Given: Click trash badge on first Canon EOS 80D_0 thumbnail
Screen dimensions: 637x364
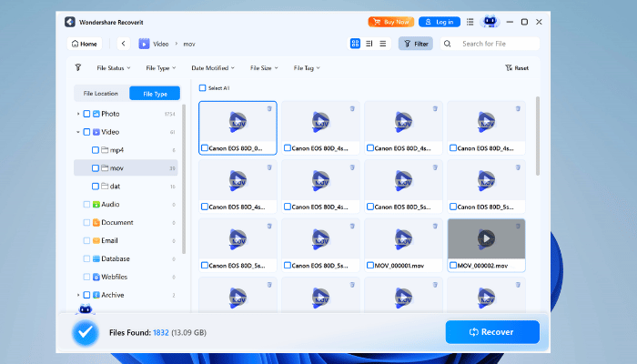Looking at the screenshot, I should 269,108.
